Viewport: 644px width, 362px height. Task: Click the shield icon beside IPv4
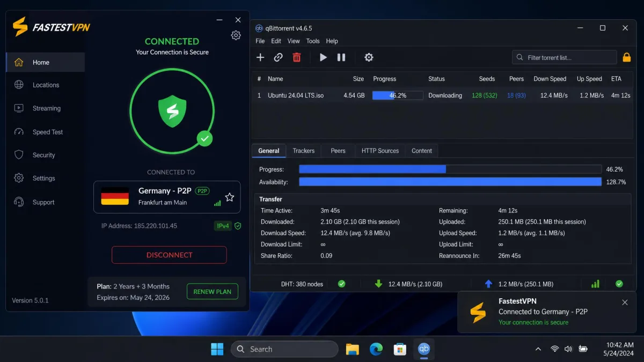coord(238,226)
